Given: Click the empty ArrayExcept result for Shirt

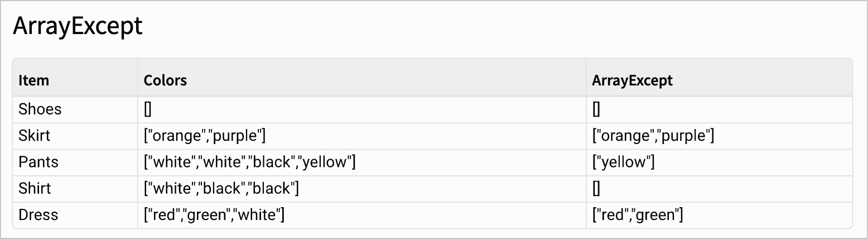Looking at the screenshot, I should (596, 188).
